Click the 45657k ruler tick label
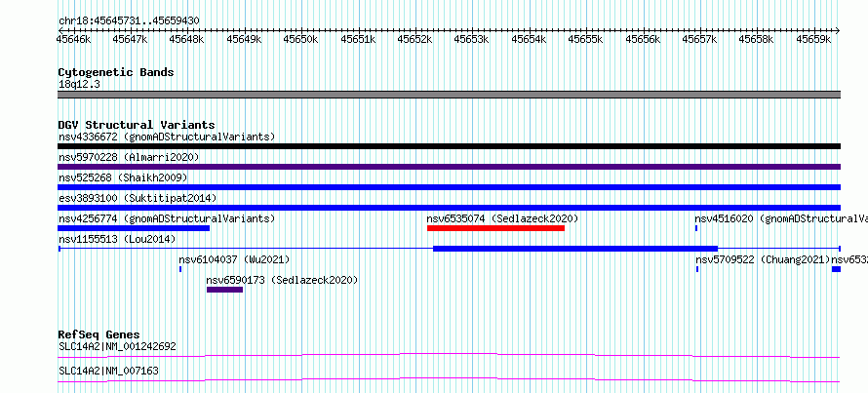This screenshot has width=868, height=393. (699, 39)
